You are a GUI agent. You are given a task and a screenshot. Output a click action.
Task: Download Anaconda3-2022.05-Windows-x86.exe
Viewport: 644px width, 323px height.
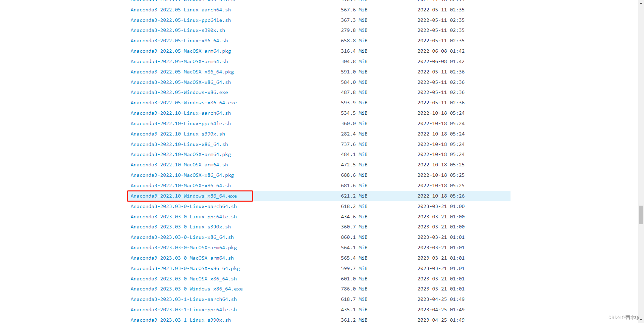(x=179, y=92)
